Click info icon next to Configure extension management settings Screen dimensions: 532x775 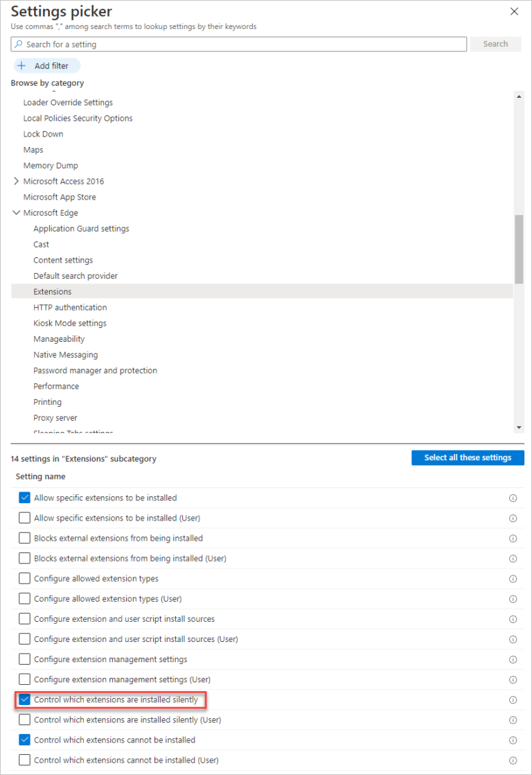pyautogui.click(x=513, y=659)
